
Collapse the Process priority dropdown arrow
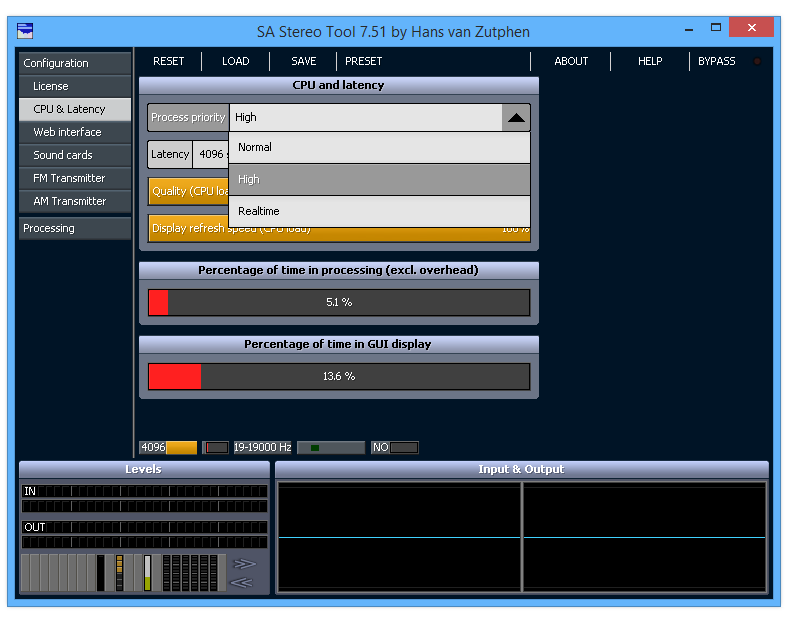pos(515,117)
